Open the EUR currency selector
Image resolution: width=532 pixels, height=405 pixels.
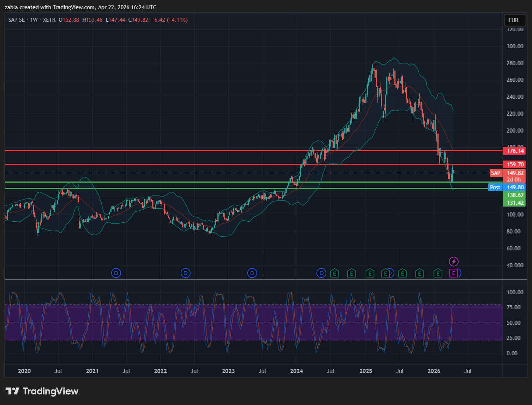click(513, 20)
